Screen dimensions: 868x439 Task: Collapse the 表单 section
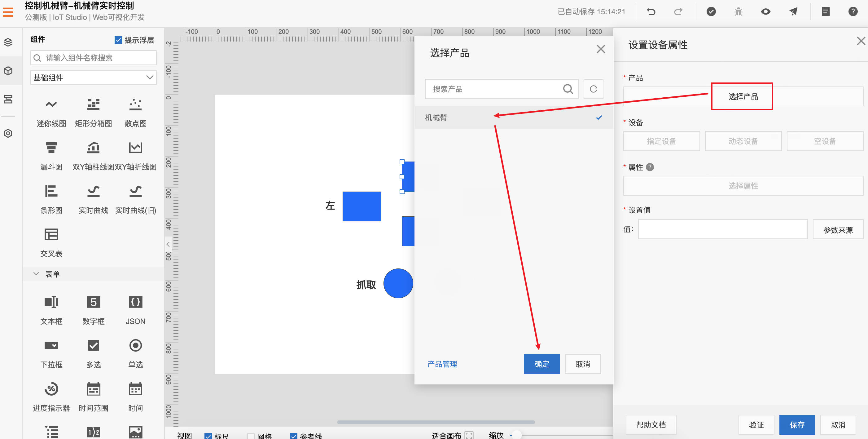36,274
